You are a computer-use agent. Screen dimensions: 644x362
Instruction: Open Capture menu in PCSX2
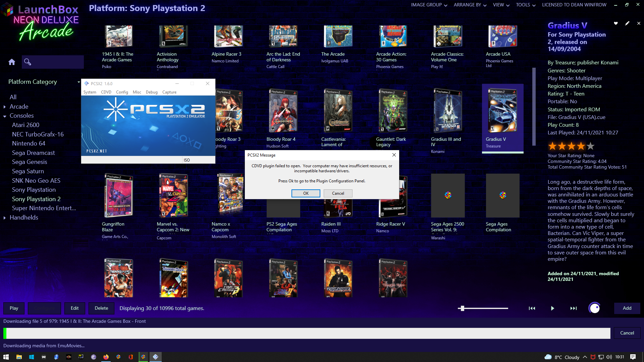coord(169,92)
